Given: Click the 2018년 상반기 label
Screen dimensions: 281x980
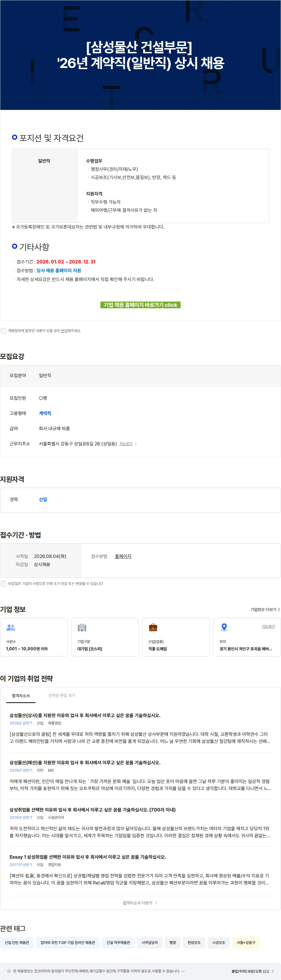Looking at the screenshot, I should pos(21,723).
